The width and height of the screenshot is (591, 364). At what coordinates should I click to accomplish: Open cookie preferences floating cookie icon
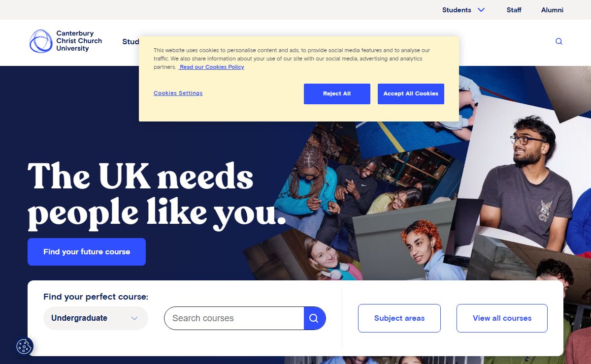coord(24,347)
